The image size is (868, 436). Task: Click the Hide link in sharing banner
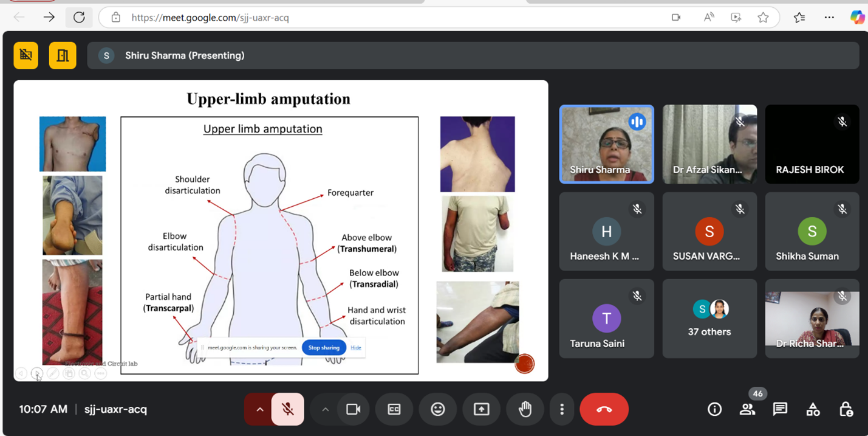pyautogui.click(x=356, y=348)
